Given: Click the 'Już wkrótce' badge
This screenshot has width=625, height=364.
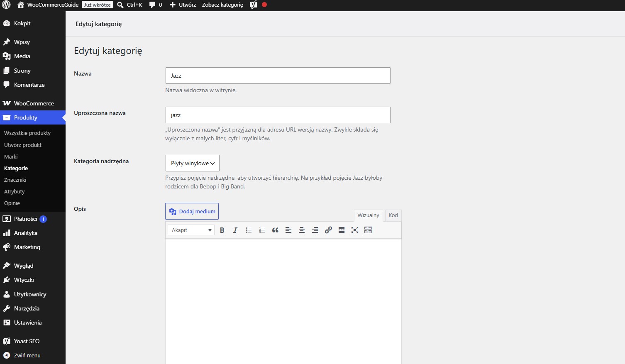Looking at the screenshot, I should 98,5.
